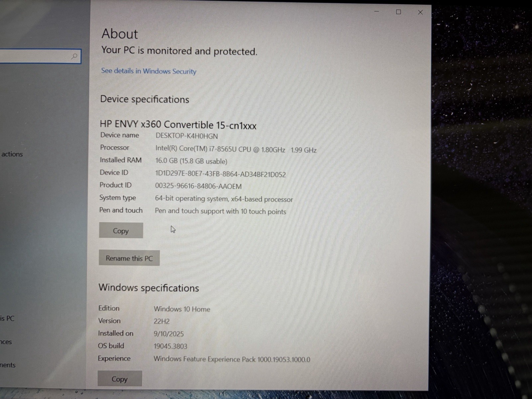532x399 pixels.
Task: Select Product ID 00325-96616-84806-AAOEM
Action: 198,186
